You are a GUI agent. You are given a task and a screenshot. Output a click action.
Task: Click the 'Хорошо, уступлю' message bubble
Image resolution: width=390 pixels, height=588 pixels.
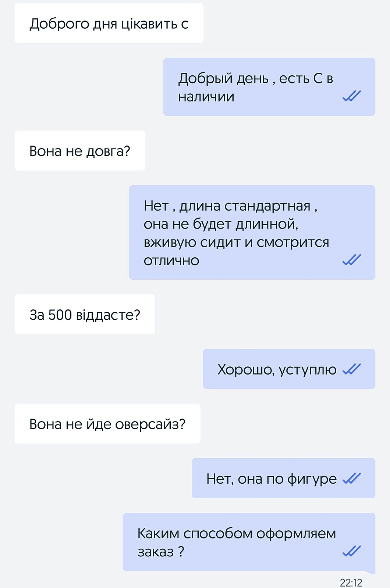click(289, 369)
